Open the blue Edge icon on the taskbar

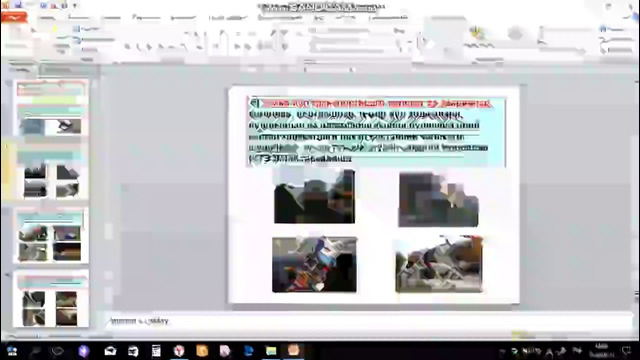[248, 351]
